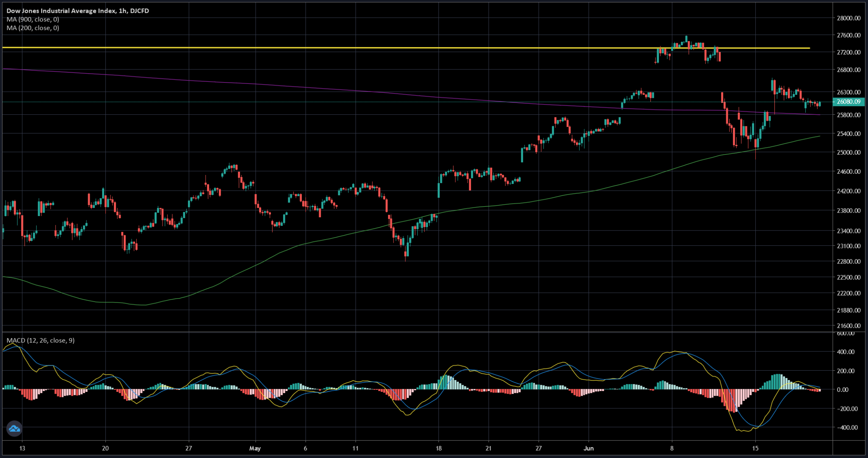Click the 24200.00 price axis label

[848, 191]
